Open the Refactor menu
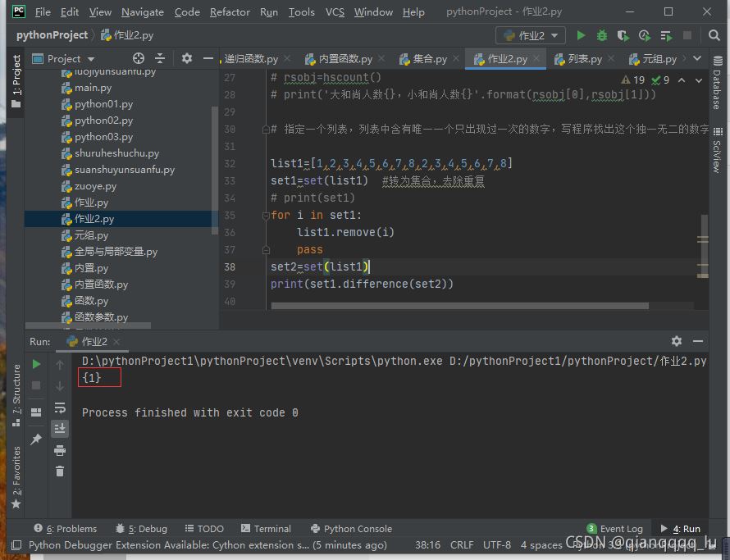The width and height of the screenshot is (730, 560). (x=230, y=12)
